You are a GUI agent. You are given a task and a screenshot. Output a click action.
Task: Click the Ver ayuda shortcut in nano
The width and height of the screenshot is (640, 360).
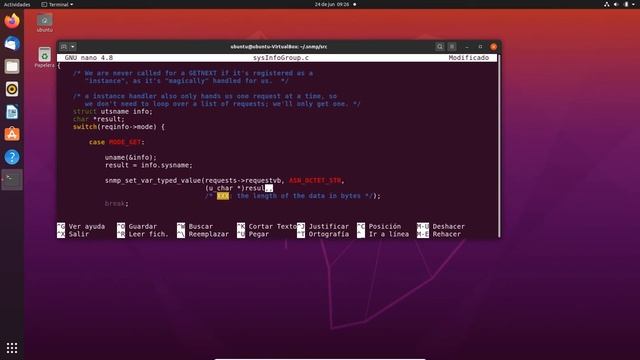[x=87, y=226]
